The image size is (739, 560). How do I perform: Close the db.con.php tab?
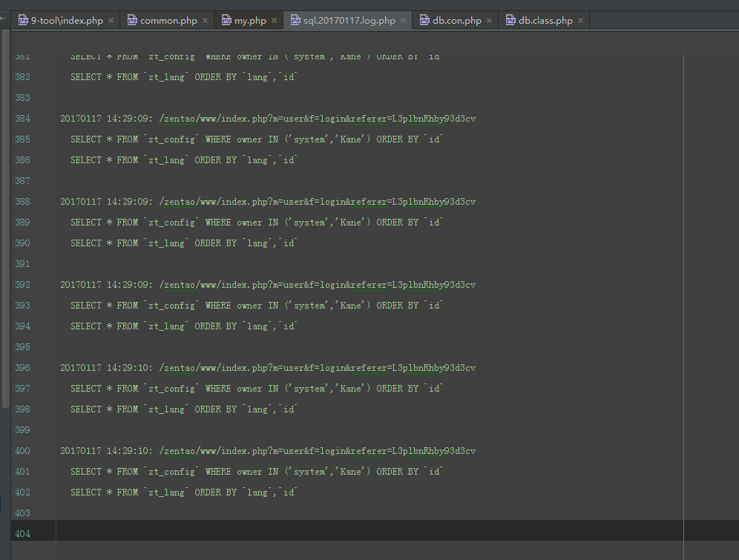pos(489,21)
